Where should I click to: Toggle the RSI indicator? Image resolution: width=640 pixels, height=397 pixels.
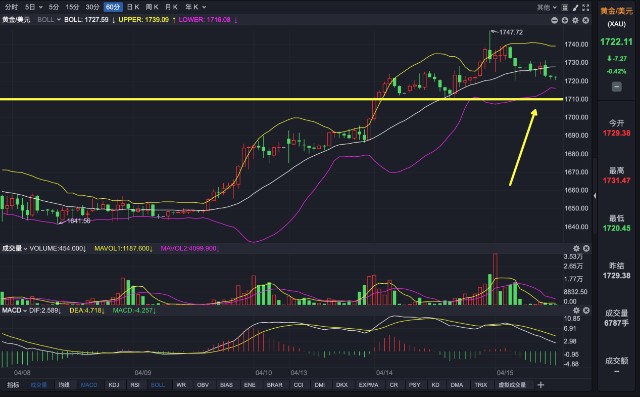click(135, 385)
